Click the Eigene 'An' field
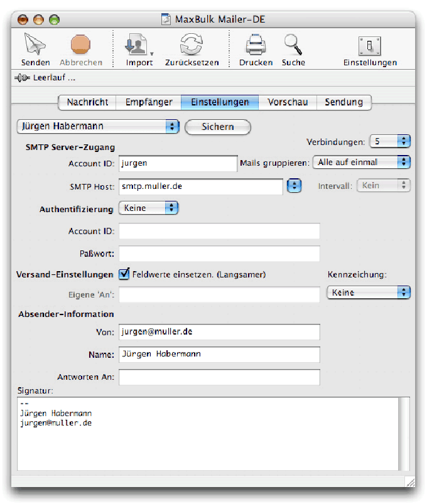The image size is (427, 504). pos(219,294)
